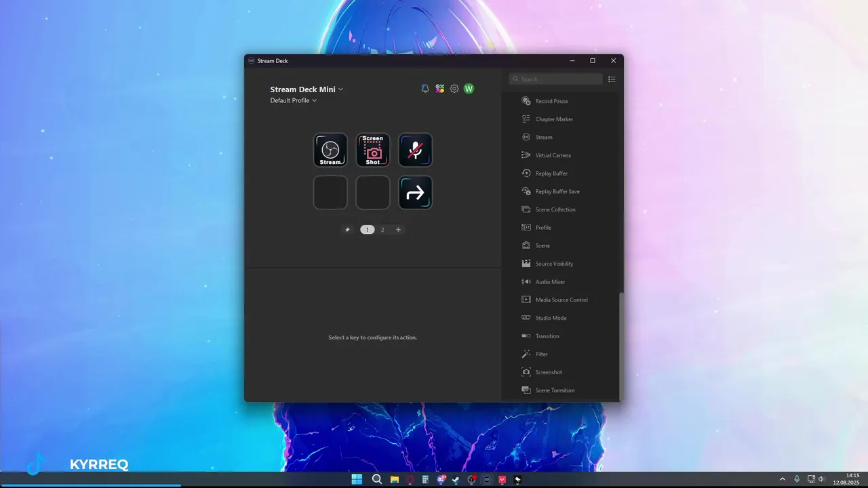Switch to page 2
Image resolution: width=868 pixels, height=488 pixels.
pos(382,230)
